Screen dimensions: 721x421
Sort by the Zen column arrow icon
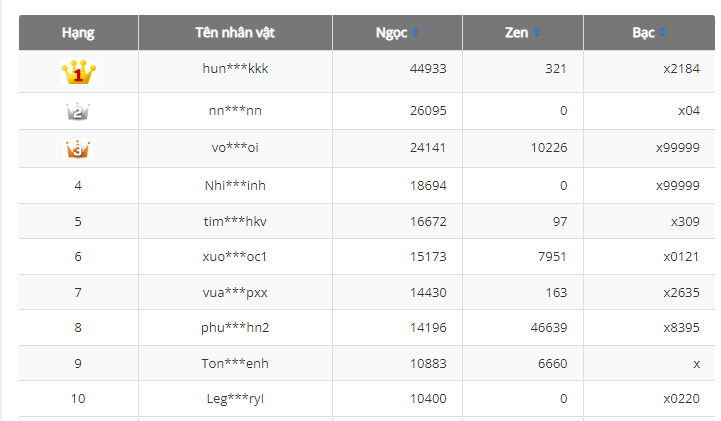(536, 33)
